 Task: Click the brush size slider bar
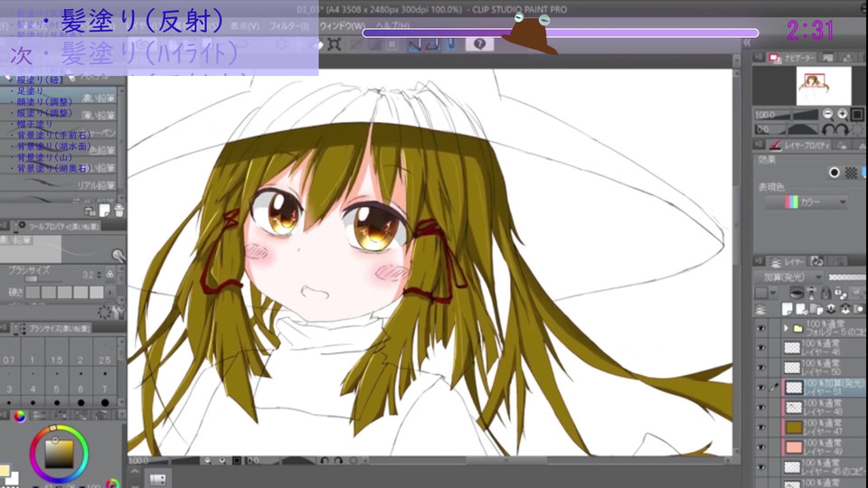pos(44,279)
